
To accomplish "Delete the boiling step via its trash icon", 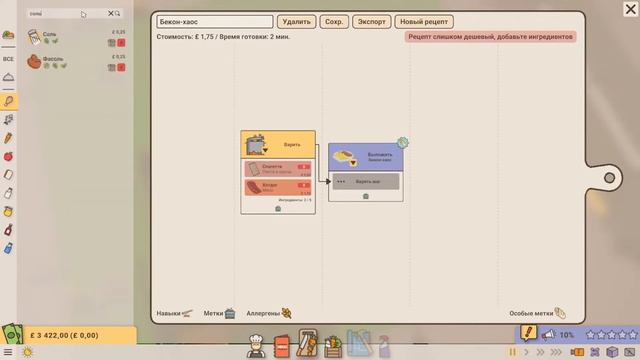I will (x=278, y=209).
